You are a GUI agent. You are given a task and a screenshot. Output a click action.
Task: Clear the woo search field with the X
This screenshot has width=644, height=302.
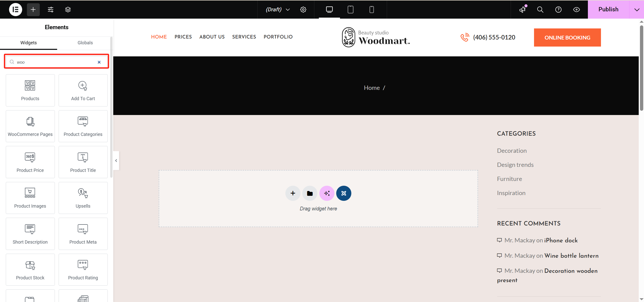point(99,62)
